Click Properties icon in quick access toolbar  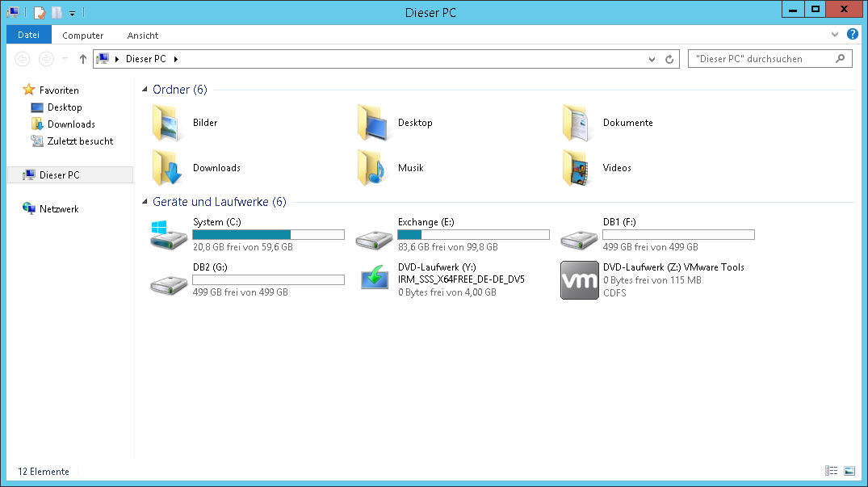(40, 12)
